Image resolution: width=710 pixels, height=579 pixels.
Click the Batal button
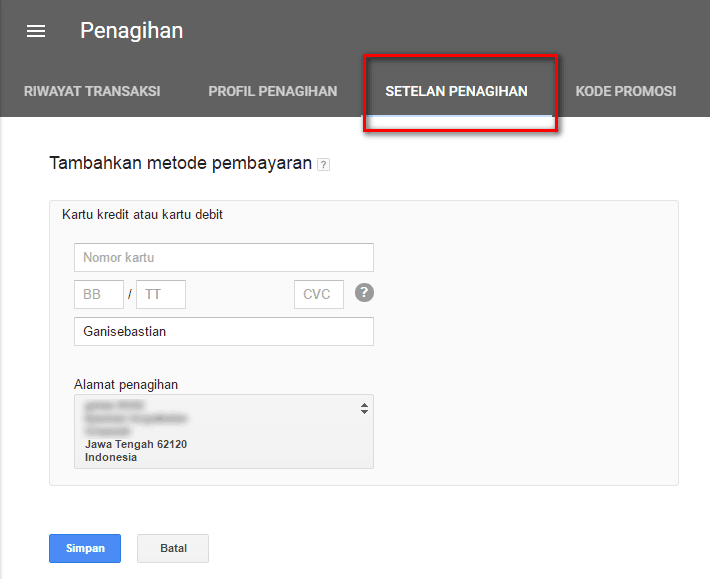[173, 548]
